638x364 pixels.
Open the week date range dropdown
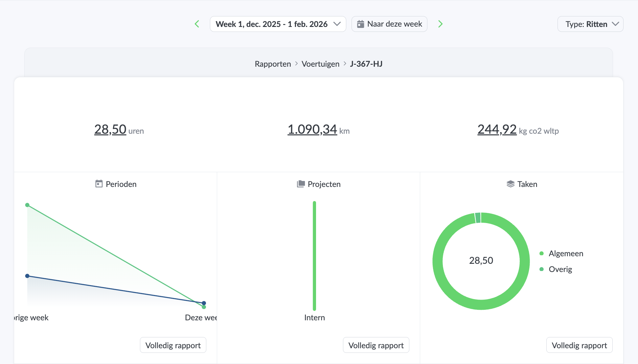pos(278,24)
